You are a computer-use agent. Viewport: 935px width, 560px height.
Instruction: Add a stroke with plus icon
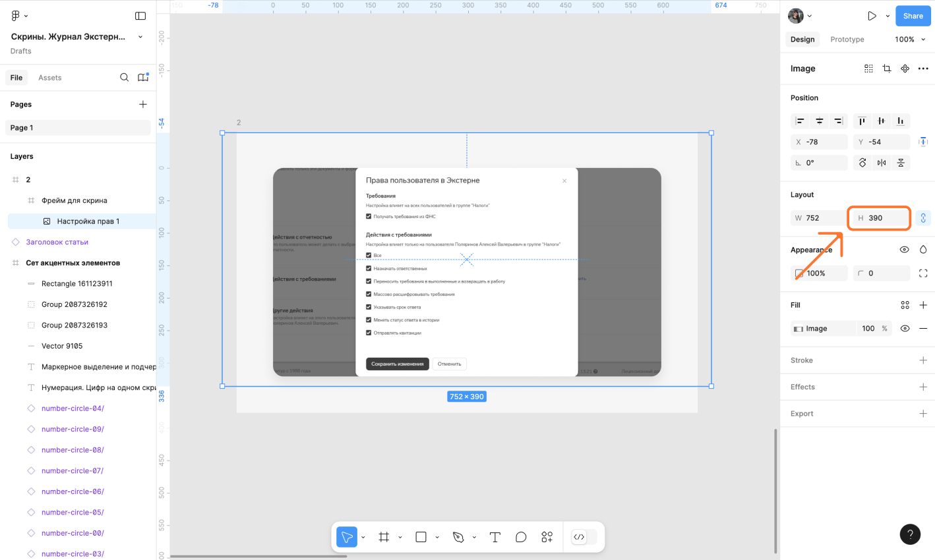(x=923, y=360)
